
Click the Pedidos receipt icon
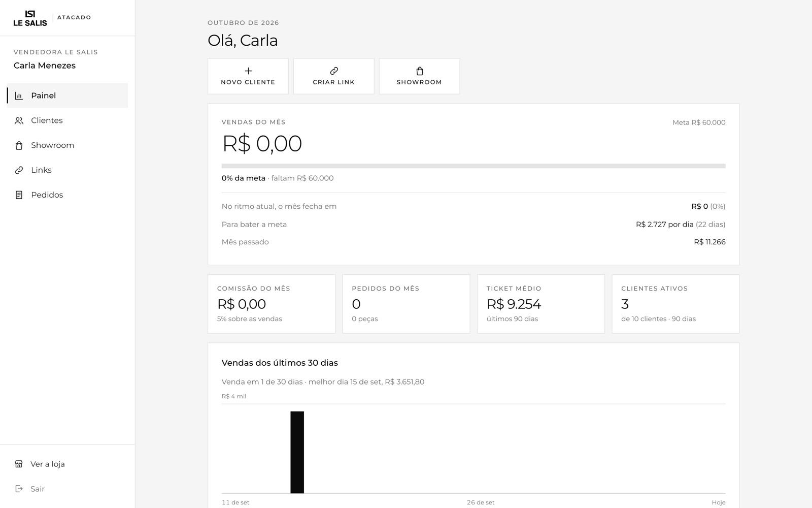click(19, 195)
